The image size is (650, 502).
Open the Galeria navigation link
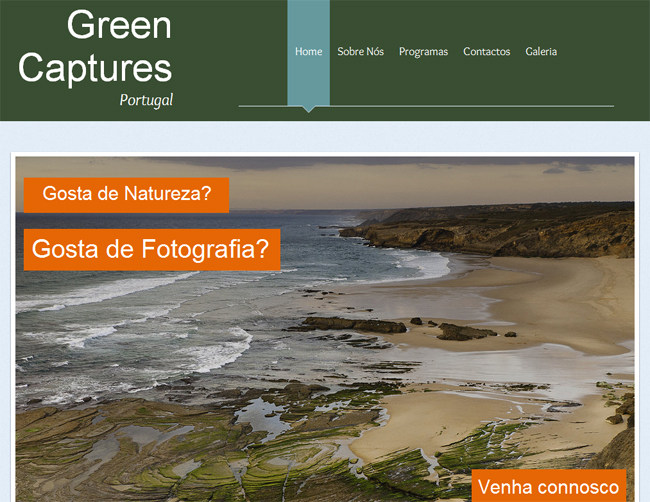541,52
